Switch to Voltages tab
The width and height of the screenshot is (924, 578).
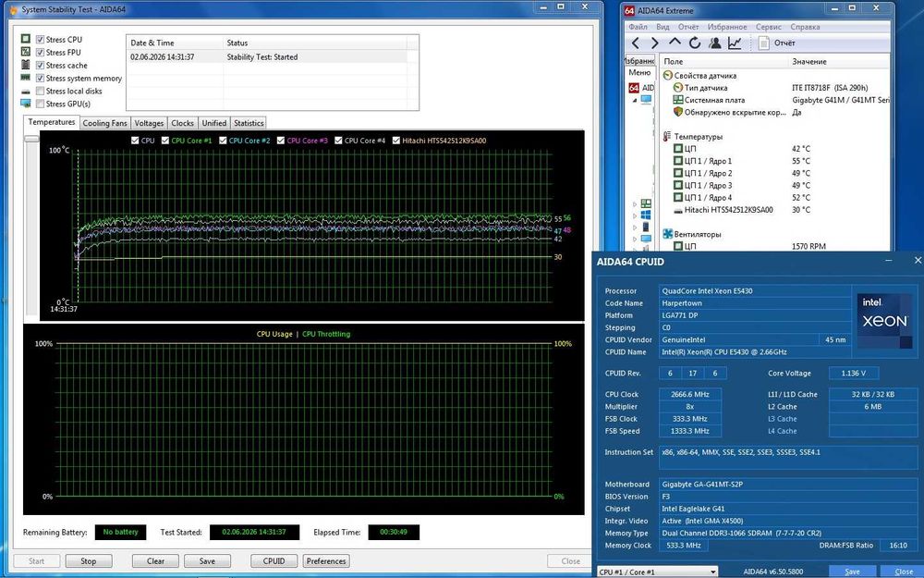(149, 123)
